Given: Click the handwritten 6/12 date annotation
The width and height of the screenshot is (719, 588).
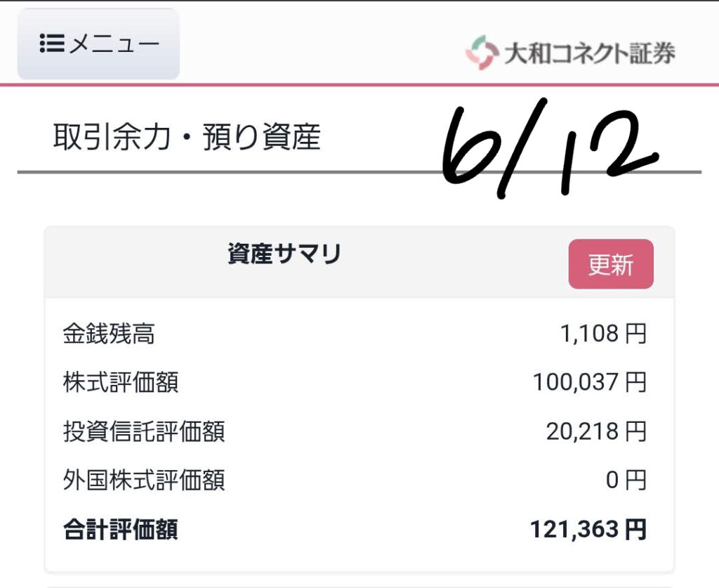Looking at the screenshot, I should (550, 148).
